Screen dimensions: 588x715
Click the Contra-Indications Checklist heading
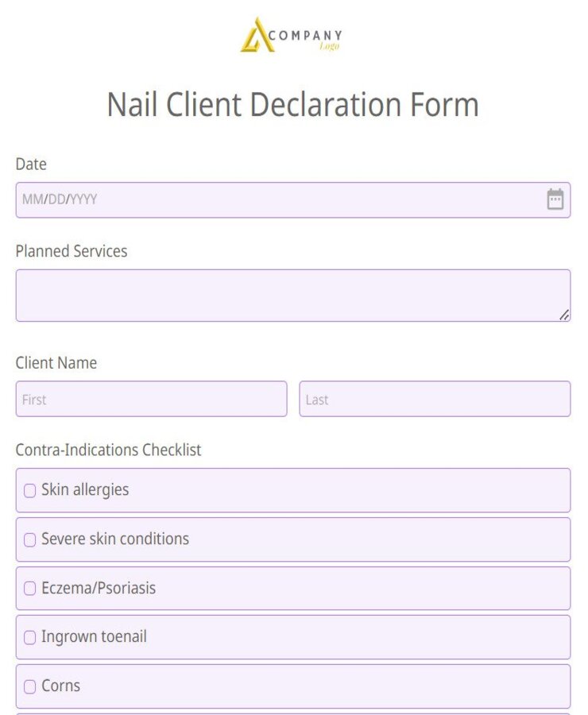(109, 450)
